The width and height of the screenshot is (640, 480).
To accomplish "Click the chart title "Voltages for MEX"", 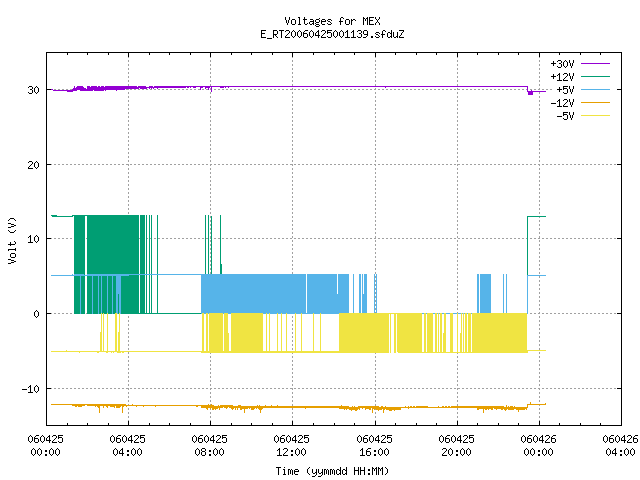I will point(332,21).
